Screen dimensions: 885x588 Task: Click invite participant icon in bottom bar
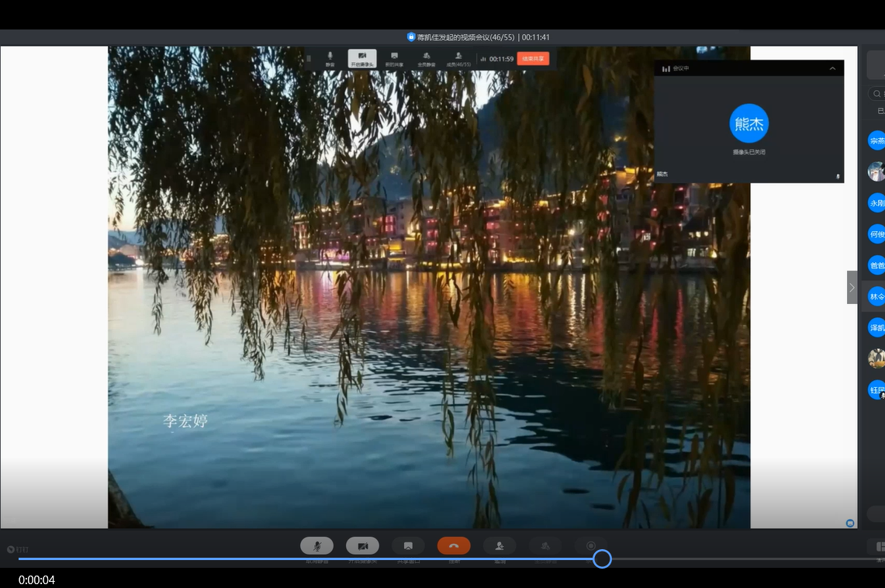pos(500,546)
